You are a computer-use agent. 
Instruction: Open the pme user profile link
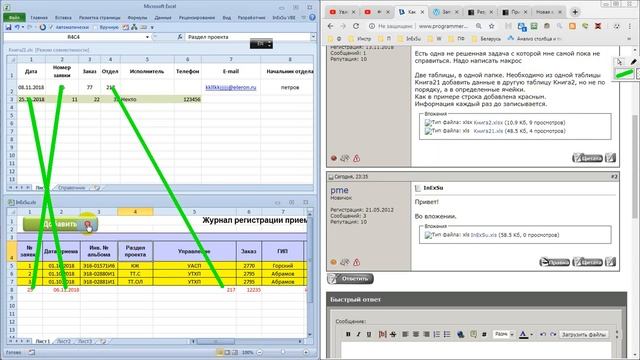point(339,190)
